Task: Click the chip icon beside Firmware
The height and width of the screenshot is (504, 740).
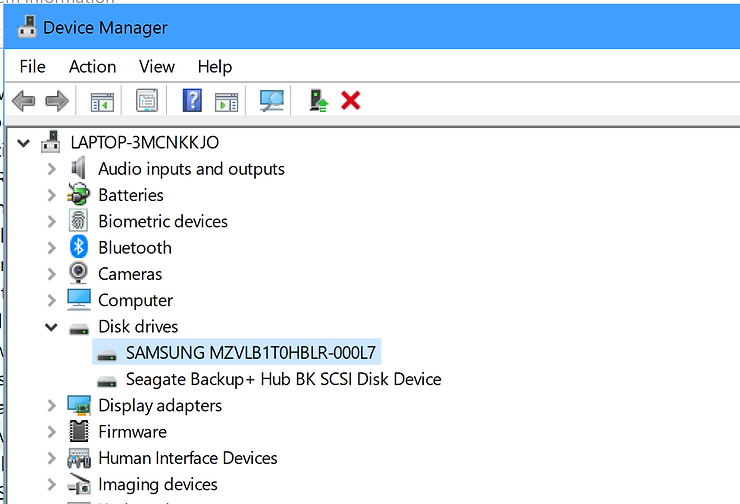Action: (78, 431)
